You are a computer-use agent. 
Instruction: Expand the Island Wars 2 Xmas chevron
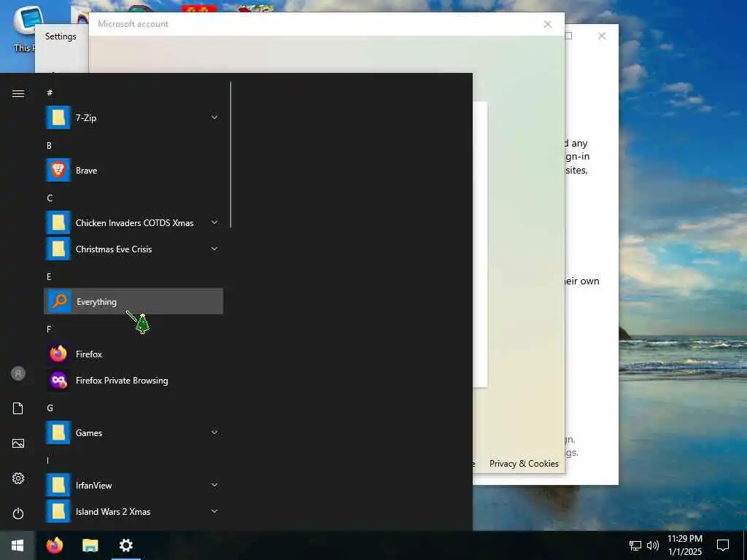click(214, 511)
